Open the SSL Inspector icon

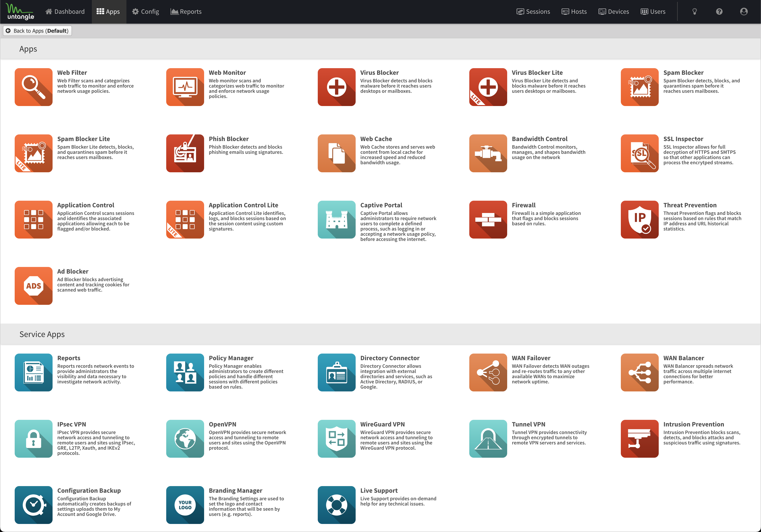639,153
